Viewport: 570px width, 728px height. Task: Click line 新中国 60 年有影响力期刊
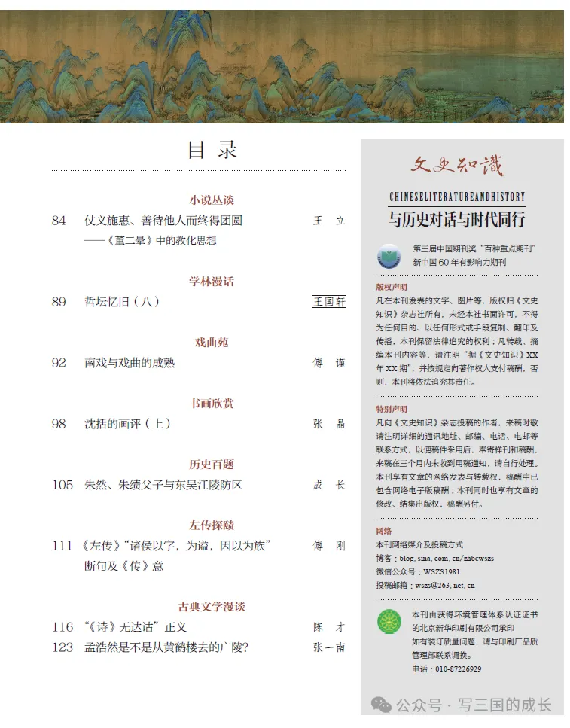459,262
